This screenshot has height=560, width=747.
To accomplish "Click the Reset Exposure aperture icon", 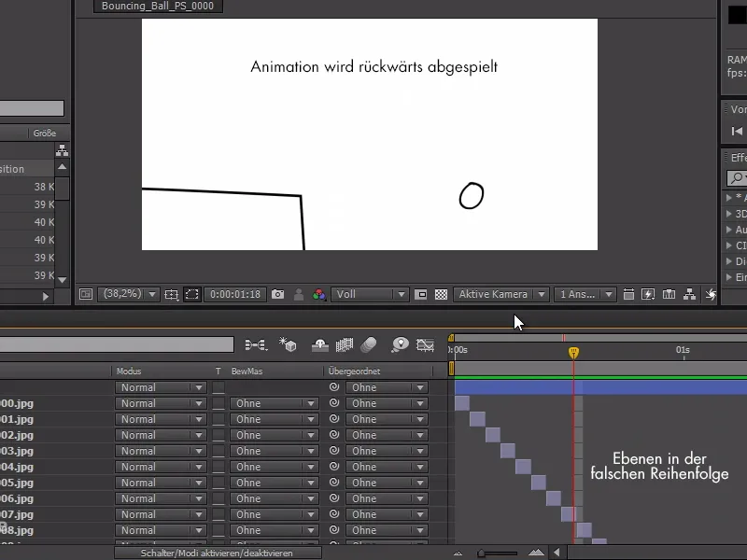I will (x=711, y=295).
